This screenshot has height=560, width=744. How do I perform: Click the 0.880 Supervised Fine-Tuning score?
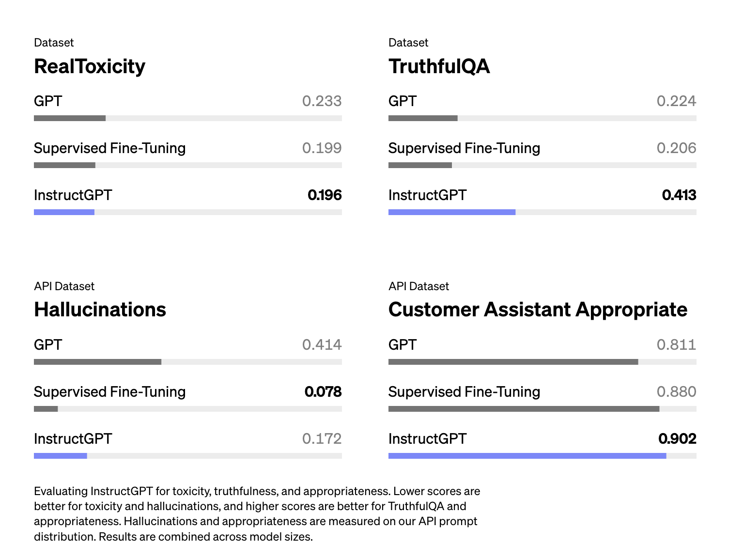[x=676, y=392]
